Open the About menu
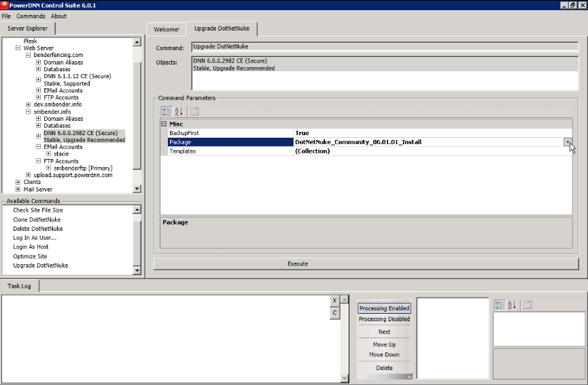The width and height of the screenshot is (588, 385). (x=58, y=16)
